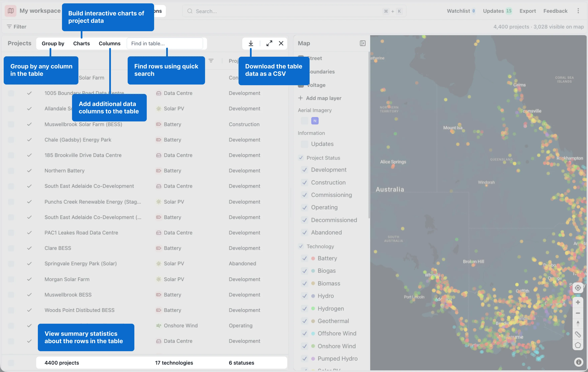
Task: Uncheck the Abandoned project status
Action: 305,232
